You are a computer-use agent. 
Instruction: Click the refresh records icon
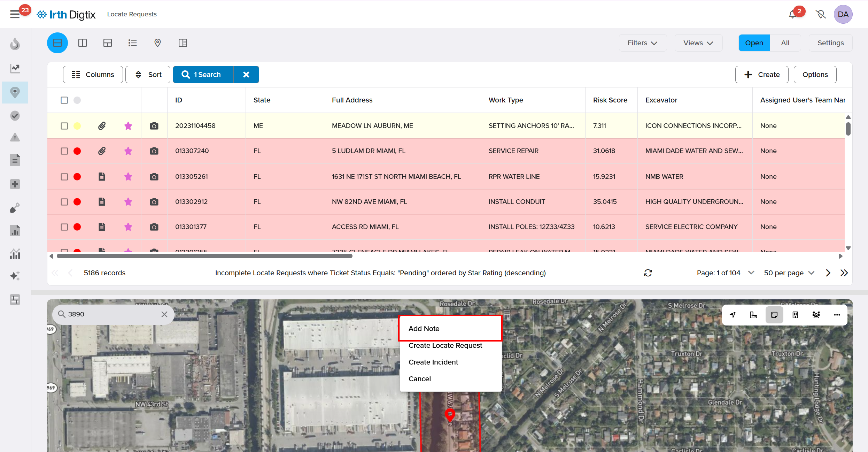[x=648, y=273]
